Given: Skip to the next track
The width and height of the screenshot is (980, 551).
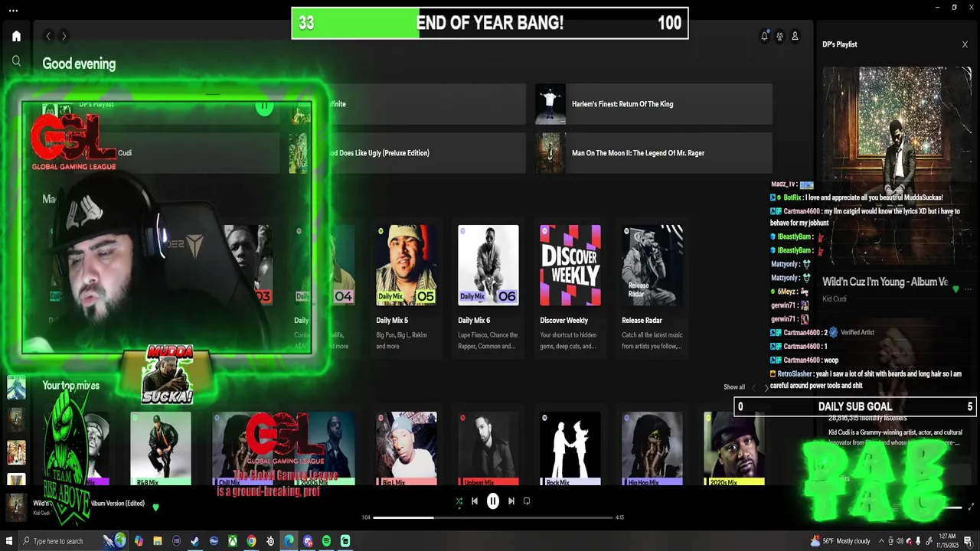Looking at the screenshot, I should [x=511, y=501].
